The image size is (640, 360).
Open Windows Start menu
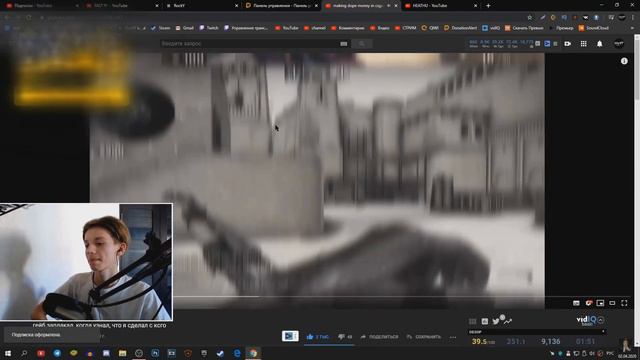[8, 353]
